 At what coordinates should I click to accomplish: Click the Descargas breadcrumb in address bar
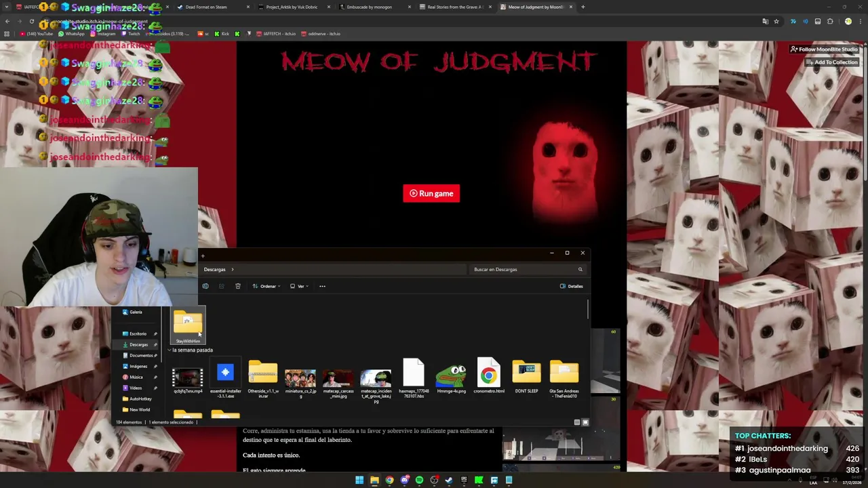coord(214,270)
